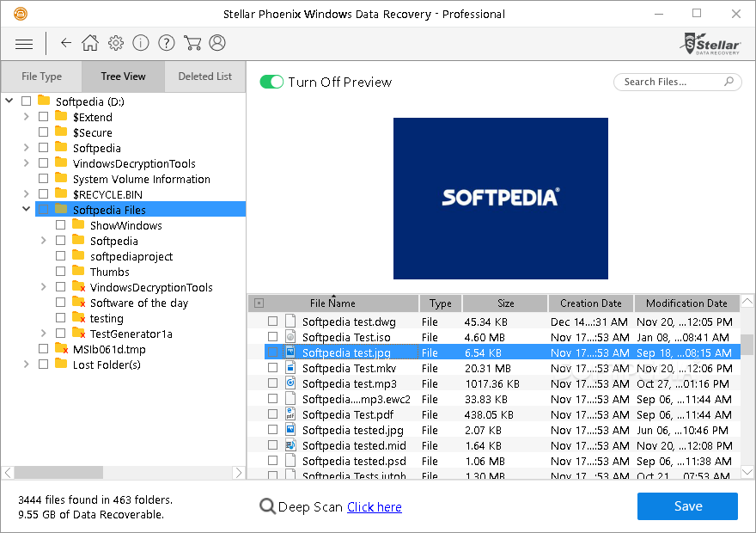
Task: Click the Softpedia Test.iso file icon
Action: pos(290,336)
